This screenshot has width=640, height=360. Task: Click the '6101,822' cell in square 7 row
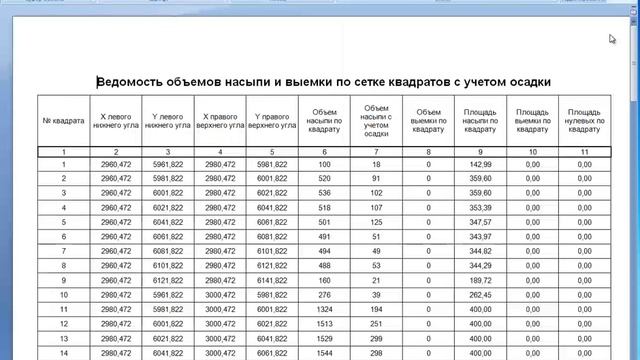[x=272, y=251]
